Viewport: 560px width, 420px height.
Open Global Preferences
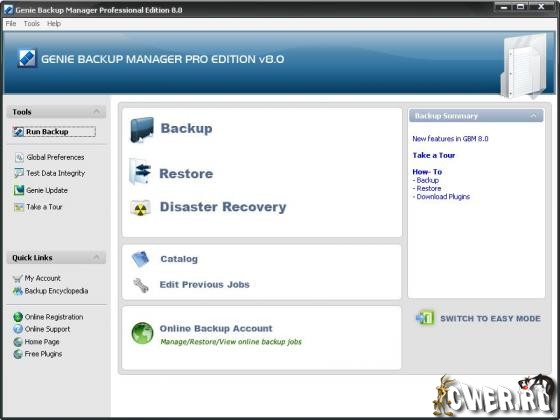pyautogui.click(x=55, y=158)
